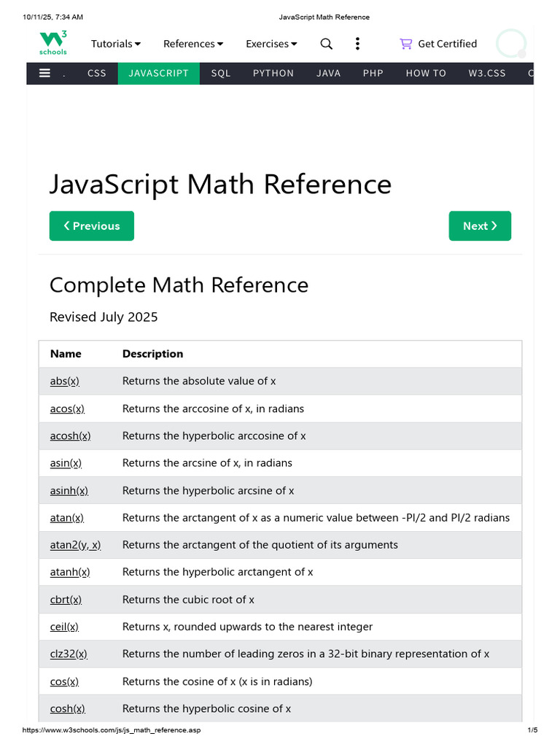This screenshot has height=747, width=560.
Task: Expand the Tutorials dropdown
Action: pyautogui.click(x=116, y=44)
